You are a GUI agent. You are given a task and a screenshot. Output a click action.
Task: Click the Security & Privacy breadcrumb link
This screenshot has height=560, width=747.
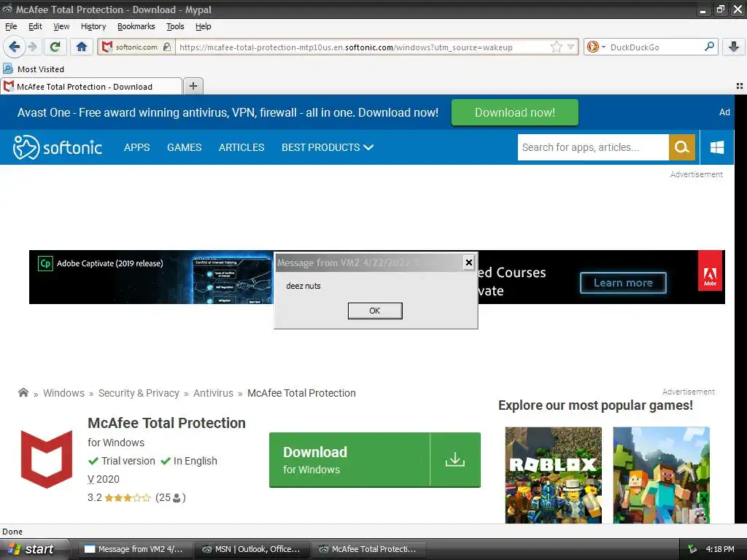click(x=139, y=393)
